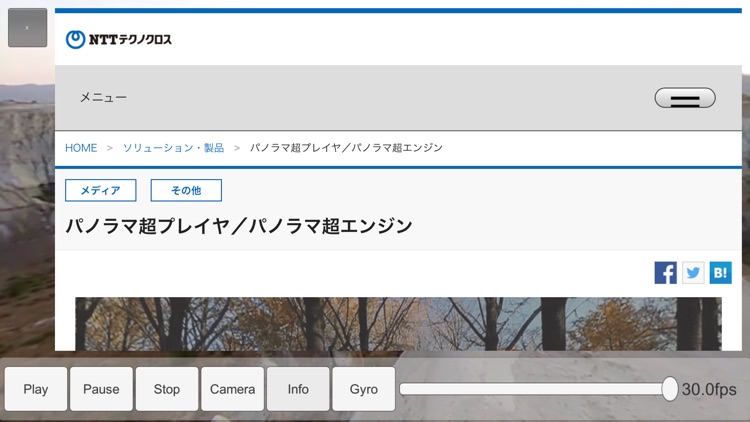The width and height of the screenshot is (750, 422).
Task: Toggle Gyro mode
Action: [x=364, y=389]
